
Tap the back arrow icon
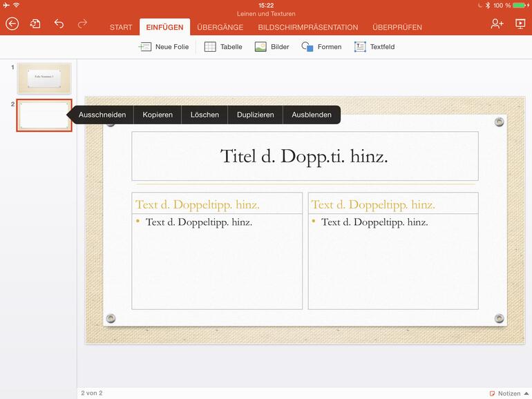pos(12,24)
